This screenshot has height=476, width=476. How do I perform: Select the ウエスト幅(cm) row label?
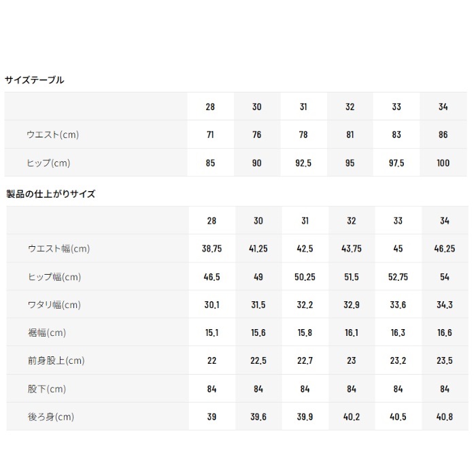click(58, 249)
